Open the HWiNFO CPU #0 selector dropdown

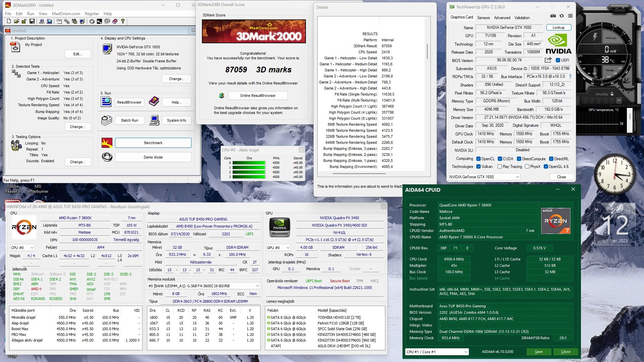(22, 248)
